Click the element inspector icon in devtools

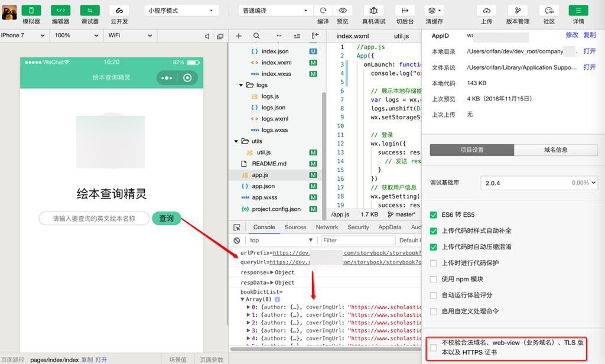pyautogui.click(x=237, y=227)
